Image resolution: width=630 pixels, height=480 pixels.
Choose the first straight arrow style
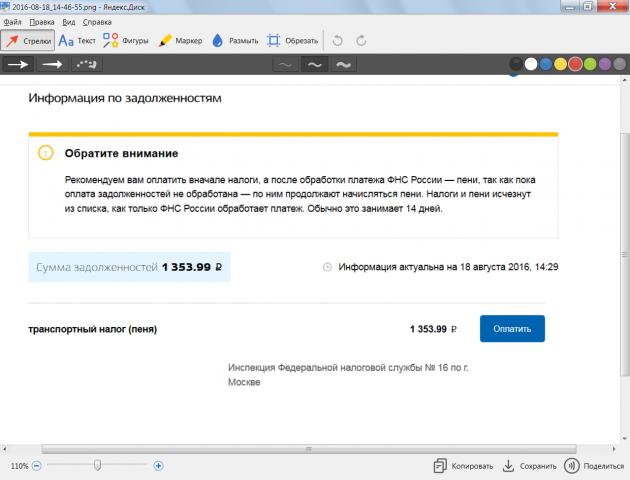18,64
